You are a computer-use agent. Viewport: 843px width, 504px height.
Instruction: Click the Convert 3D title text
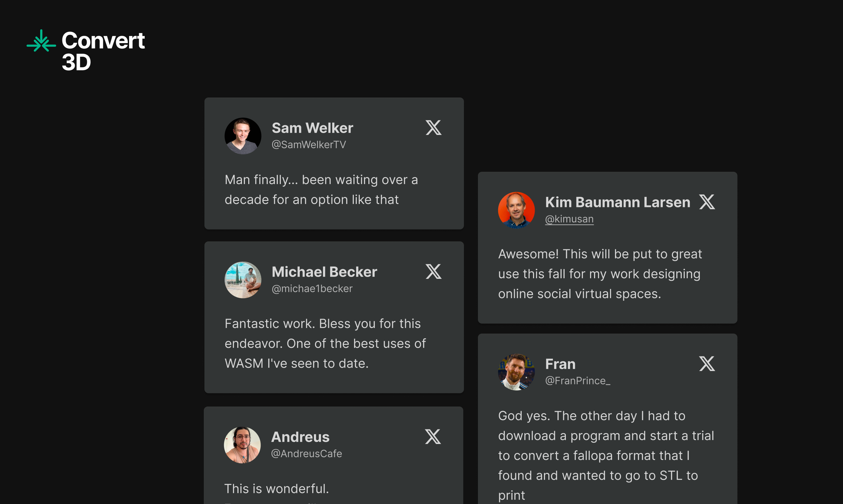pyautogui.click(x=103, y=51)
